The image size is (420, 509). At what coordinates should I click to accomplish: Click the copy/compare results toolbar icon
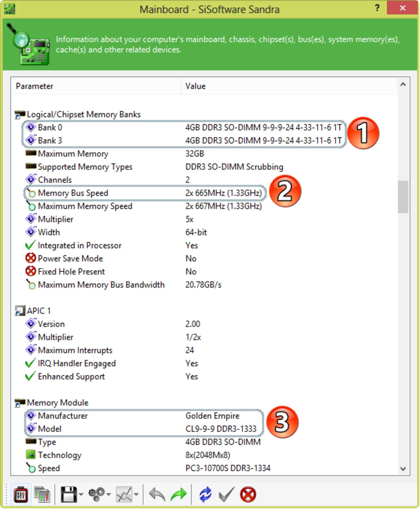click(x=42, y=494)
